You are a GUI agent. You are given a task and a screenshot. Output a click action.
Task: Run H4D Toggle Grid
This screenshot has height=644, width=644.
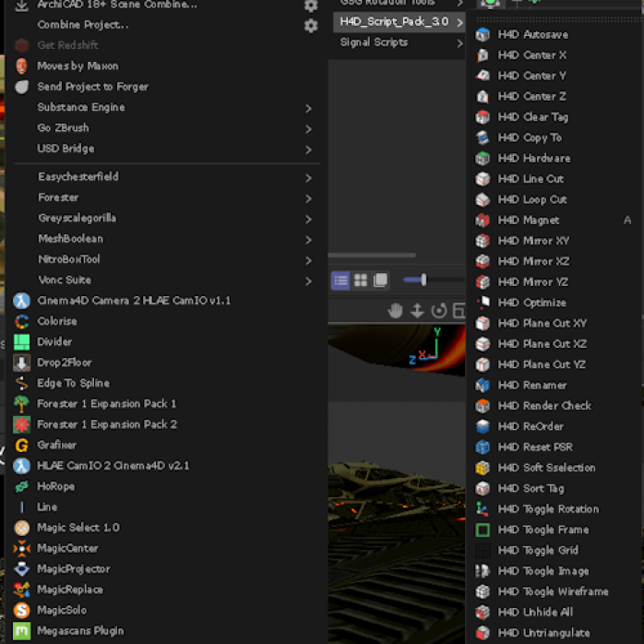(x=555, y=550)
